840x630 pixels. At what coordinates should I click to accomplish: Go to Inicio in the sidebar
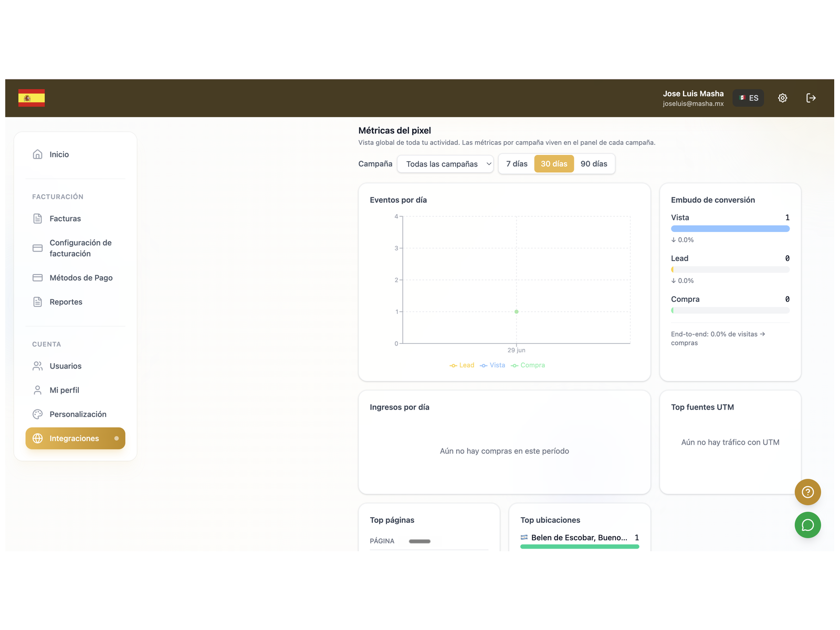(75, 154)
